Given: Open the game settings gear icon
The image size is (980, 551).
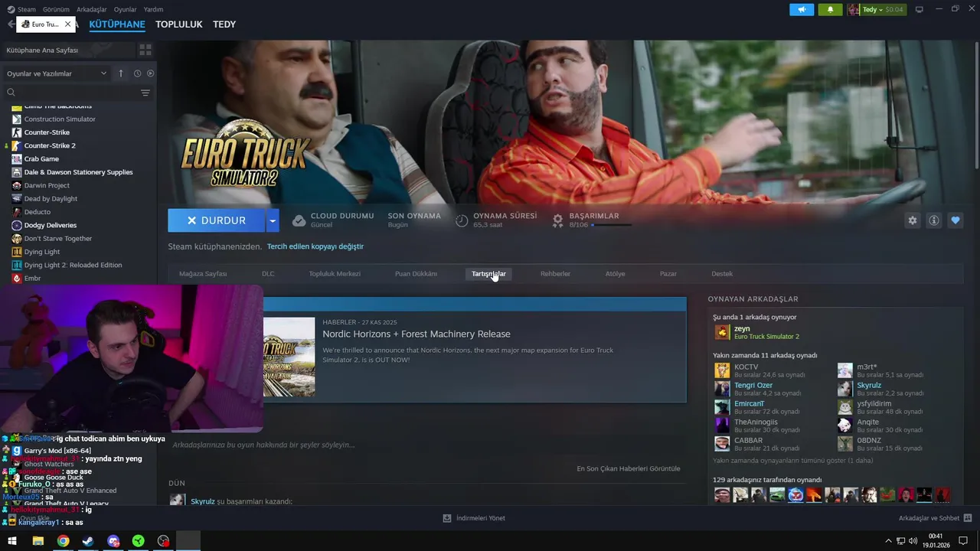Looking at the screenshot, I should click(x=913, y=220).
